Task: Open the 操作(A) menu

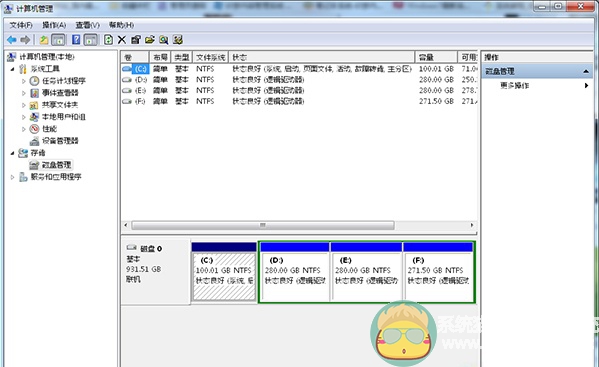Action: tap(54, 25)
